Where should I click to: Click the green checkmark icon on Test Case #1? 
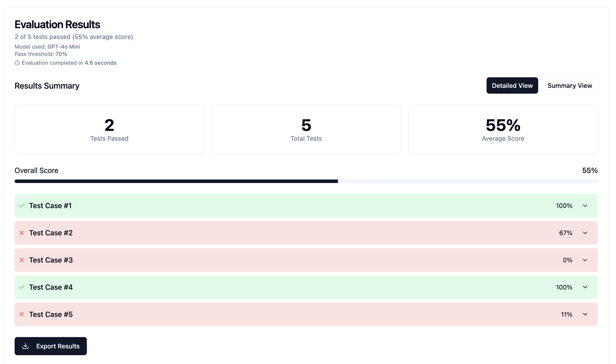[22, 206]
